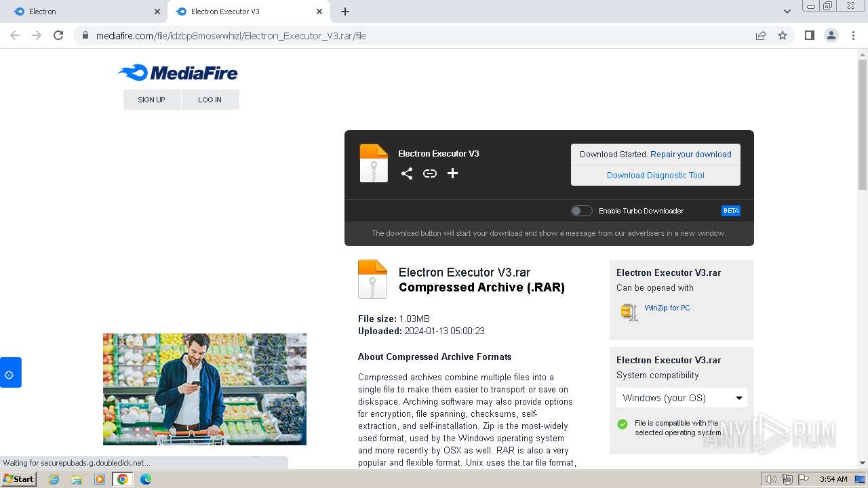
Task: Click the SIGN UP button
Action: (152, 100)
